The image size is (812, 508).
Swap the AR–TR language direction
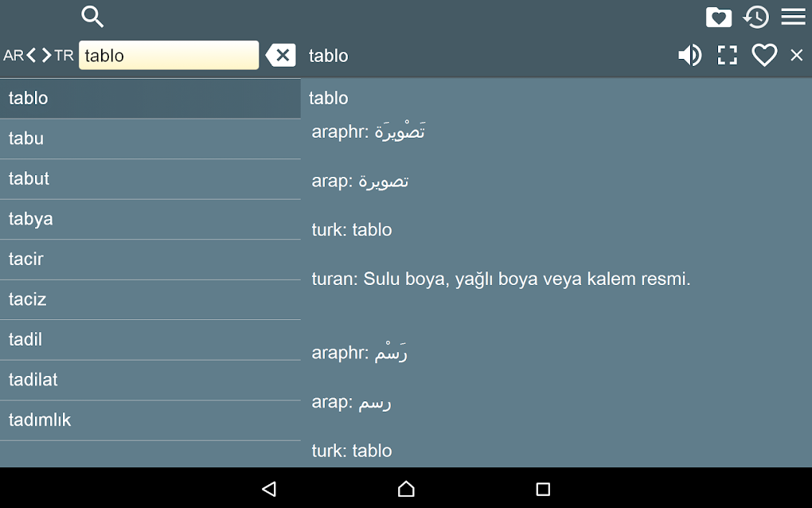[38, 55]
